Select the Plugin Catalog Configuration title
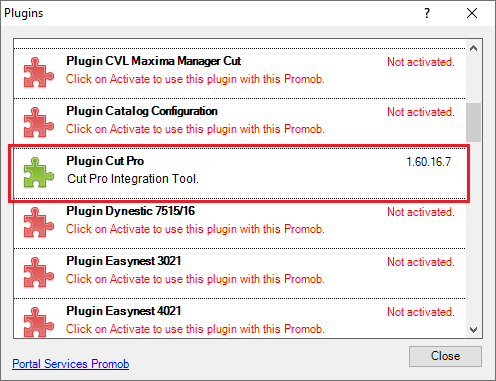Screen dimensions: 496x381 click(142, 111)
